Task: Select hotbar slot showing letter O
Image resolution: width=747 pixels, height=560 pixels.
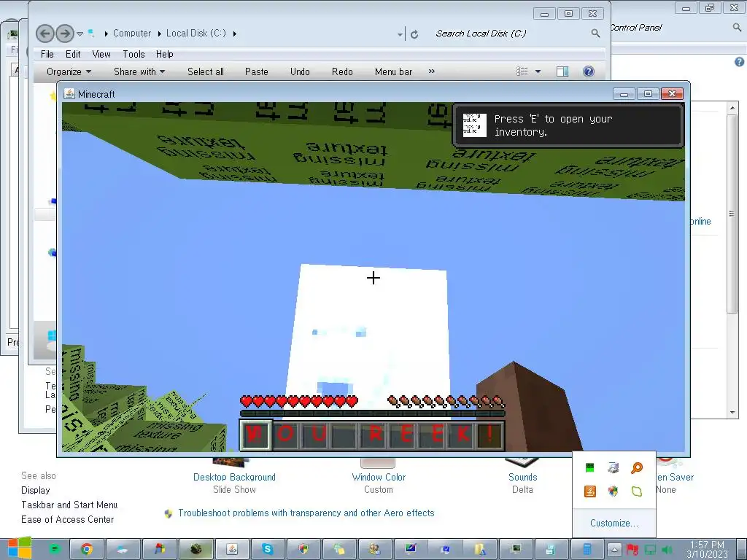Action: [x=285, y=435]
